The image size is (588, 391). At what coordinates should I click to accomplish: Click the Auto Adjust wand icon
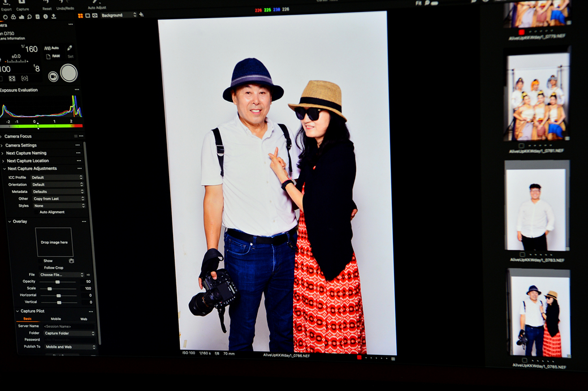point(95,2)
